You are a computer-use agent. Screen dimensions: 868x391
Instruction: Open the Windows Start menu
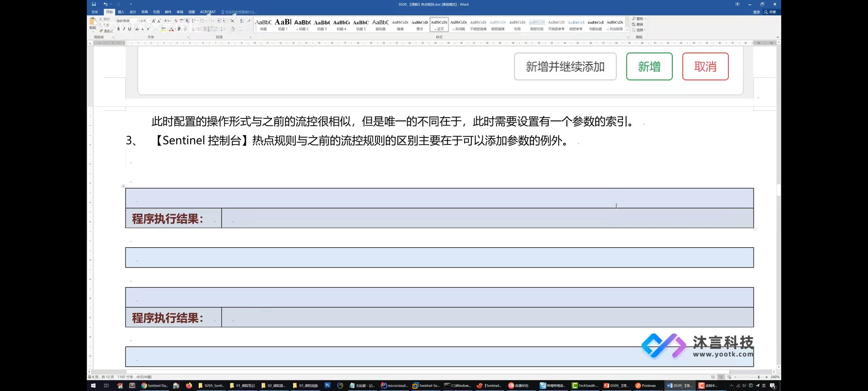(93, 386)
